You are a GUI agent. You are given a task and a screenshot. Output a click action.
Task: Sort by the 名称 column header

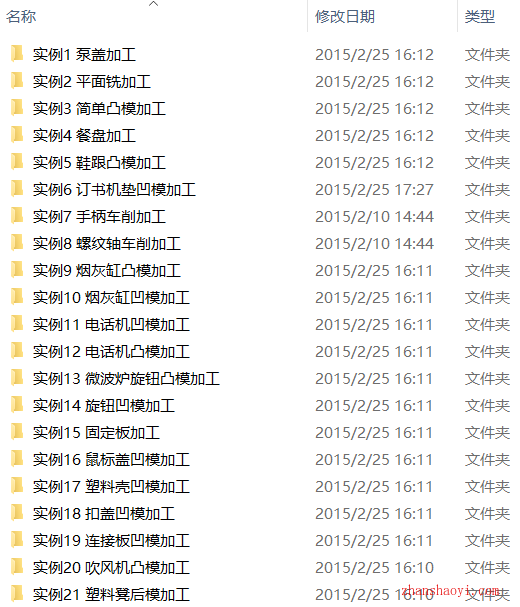pyautogui.click(x=21, y=17)
